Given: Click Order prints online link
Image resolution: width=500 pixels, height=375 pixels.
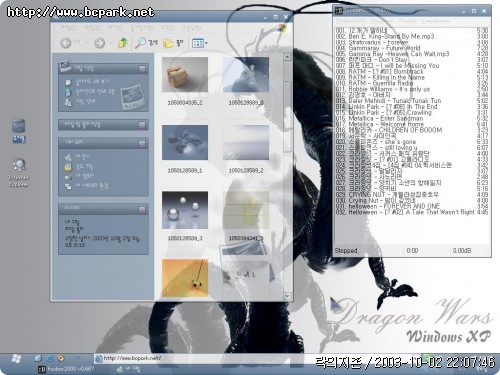Looking at the screenshot, I should pos(95,91).
